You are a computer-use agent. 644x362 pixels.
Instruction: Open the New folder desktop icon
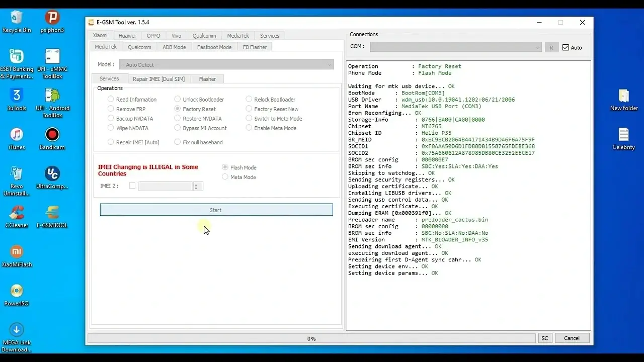tap(623, 100)
